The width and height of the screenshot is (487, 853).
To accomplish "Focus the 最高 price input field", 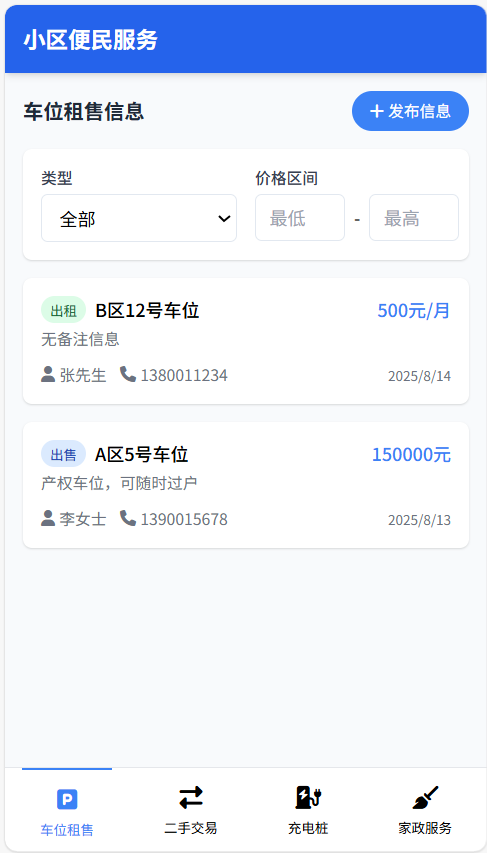I will coord(414,218).
